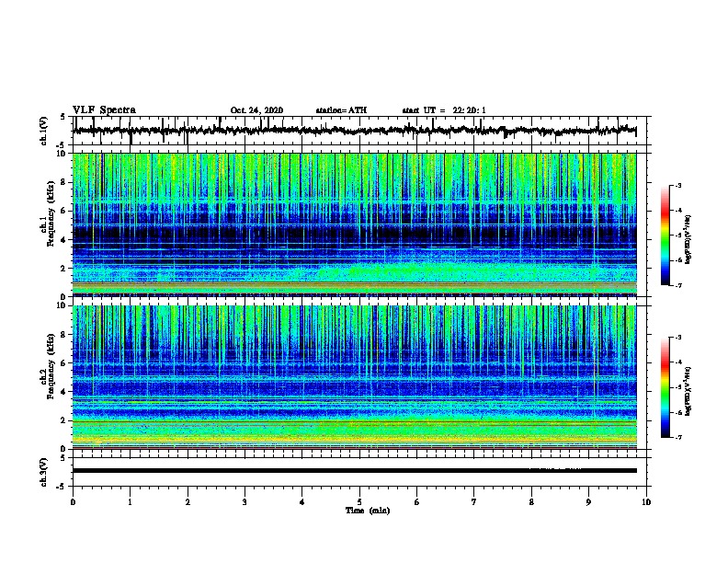
Task: Click the ch.2 spectrogram panel
Action: [x=354, y=377]
